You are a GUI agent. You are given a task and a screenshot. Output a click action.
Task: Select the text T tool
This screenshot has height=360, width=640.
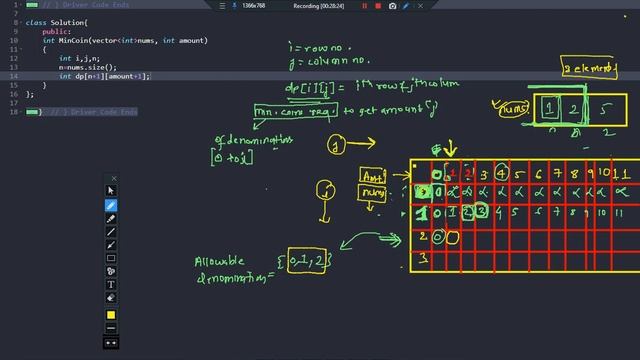point(111,284)
